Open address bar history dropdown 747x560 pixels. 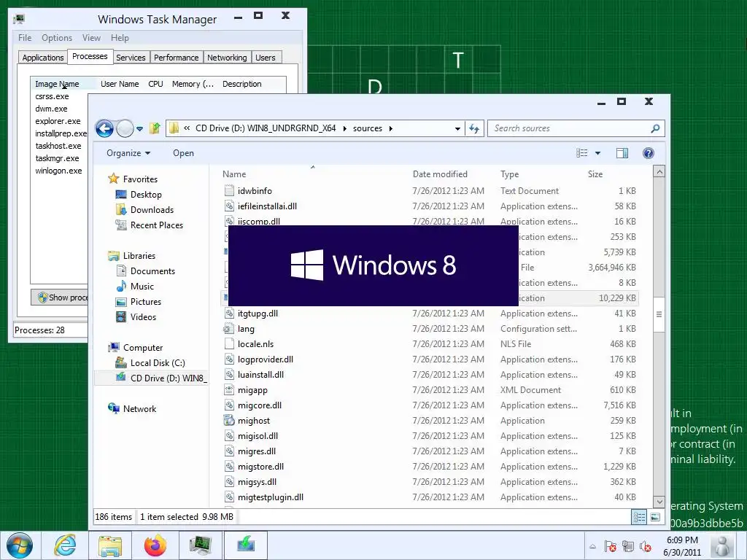point(457,128)
